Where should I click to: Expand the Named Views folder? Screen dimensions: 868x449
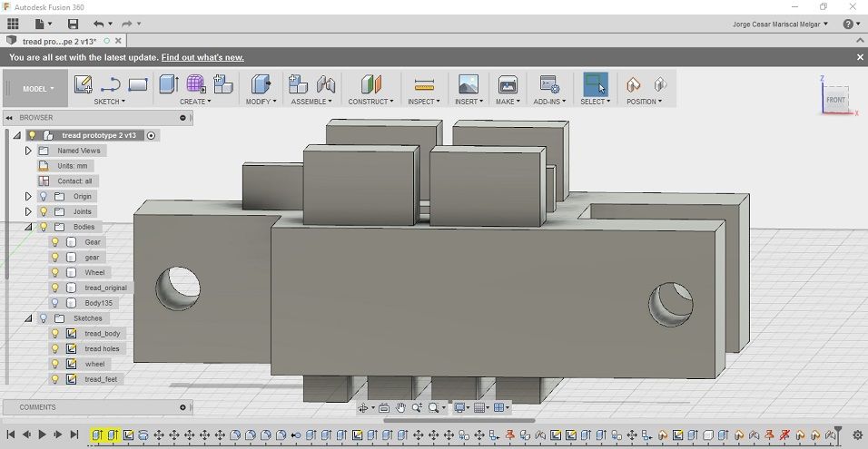point(28,151)
